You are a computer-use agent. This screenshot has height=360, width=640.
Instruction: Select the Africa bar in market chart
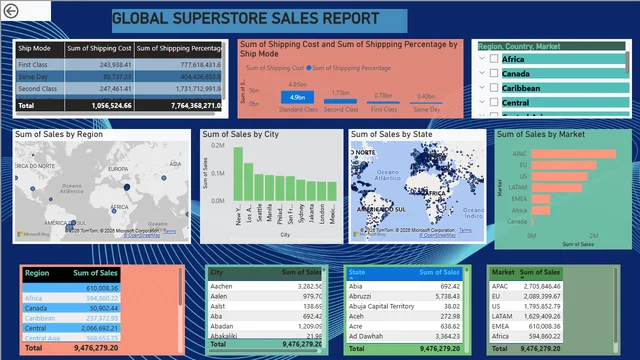[541, 210]
